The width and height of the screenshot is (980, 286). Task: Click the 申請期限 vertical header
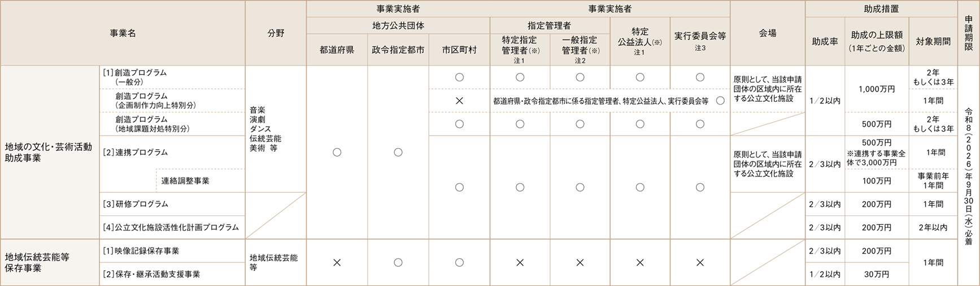(968, 33)
